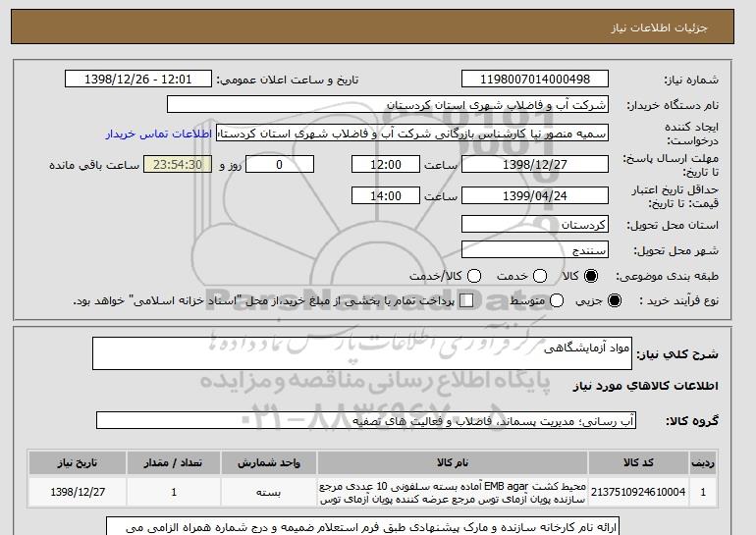This screenshot has height=535, width=756.
Task: Select the کالا radio button
Action: [591, 276]
